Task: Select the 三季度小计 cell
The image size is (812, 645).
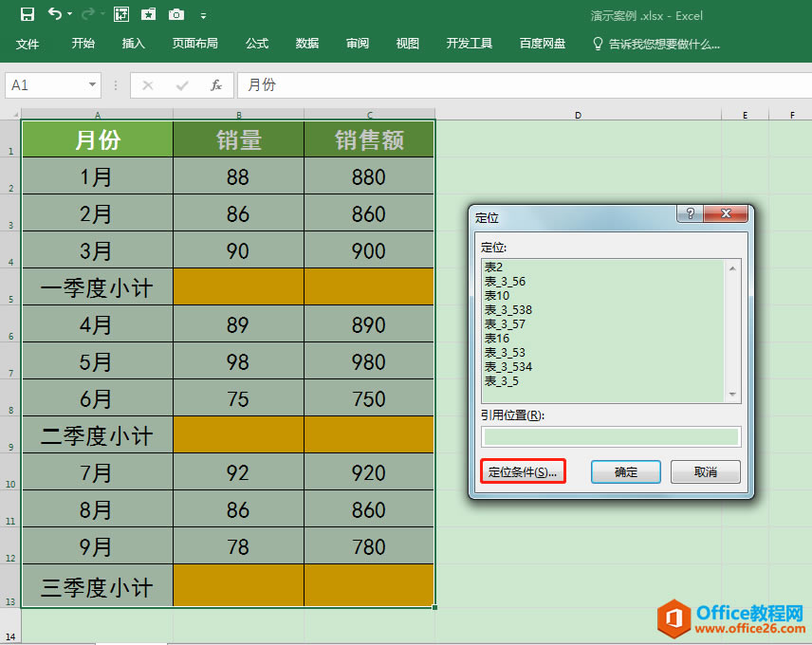Action: click(x=98, y=585)
